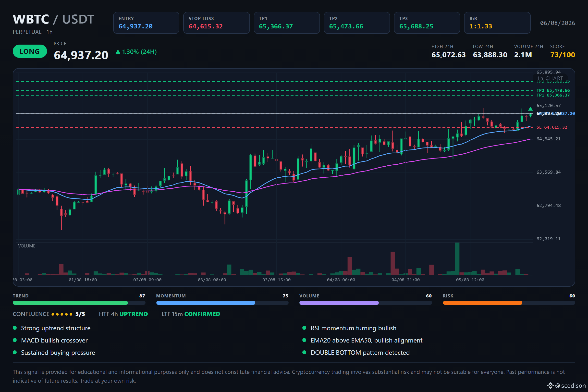The image size is (588, 392).
Task: Click the 04/08 06:00 time axis label
Action: (341, 280)
